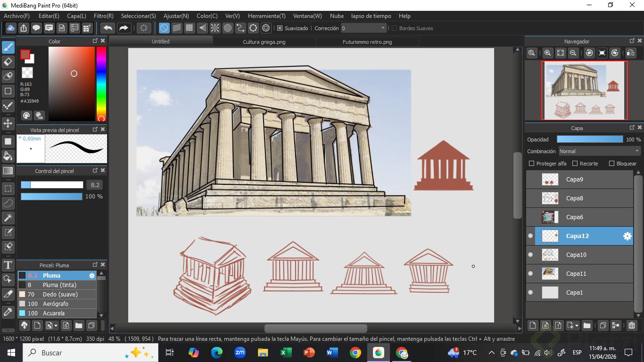Screen dimensions: 644x362
Task: Select the Acuarela brush
Action: pos(57,313)
